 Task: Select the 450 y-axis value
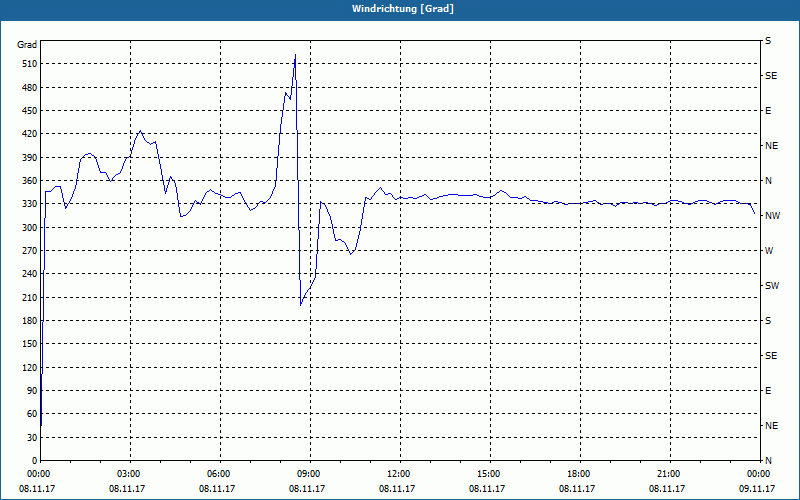coord(31,111)
